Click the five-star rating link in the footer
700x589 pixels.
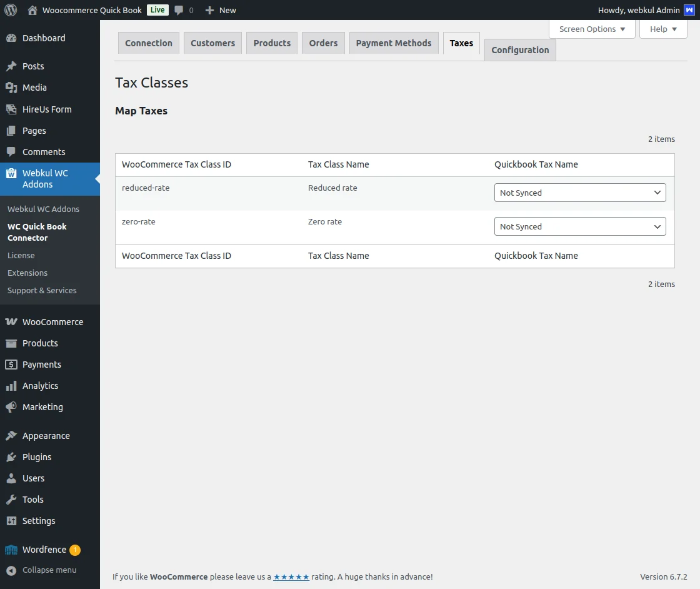click(x=291, y=576)
